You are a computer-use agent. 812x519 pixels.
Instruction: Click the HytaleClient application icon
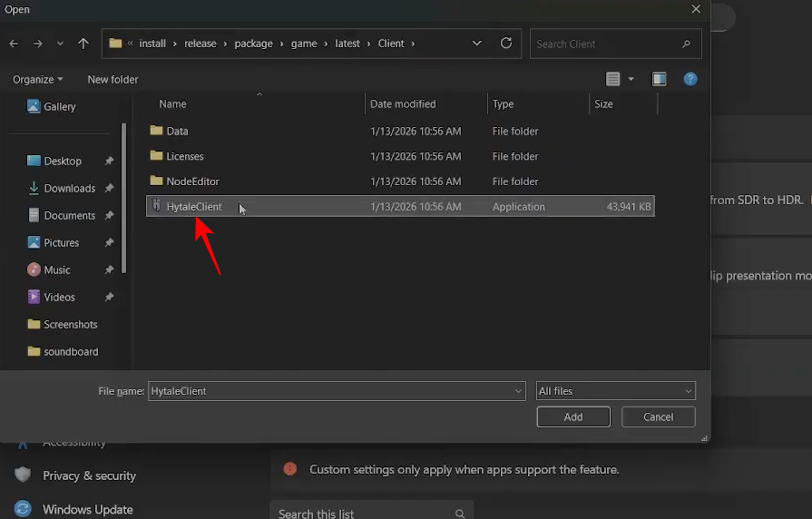[x=156, y=207]
